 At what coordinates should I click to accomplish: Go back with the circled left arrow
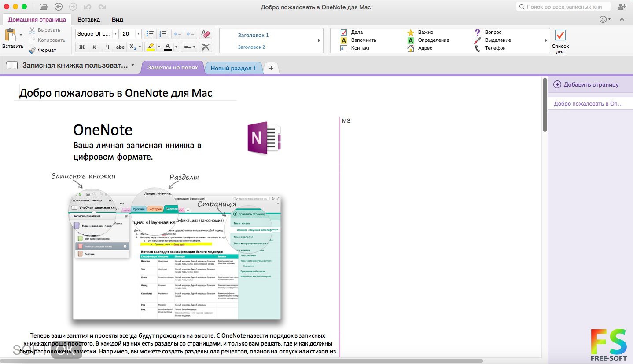point(59,7)
